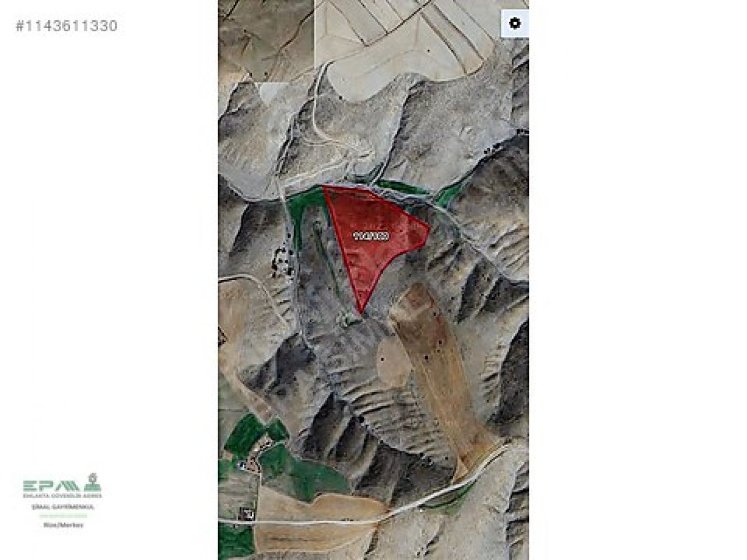Click the bottom tip vertex of the red parcel
This screenshot has width=747, height=560.
click(361, 312)
